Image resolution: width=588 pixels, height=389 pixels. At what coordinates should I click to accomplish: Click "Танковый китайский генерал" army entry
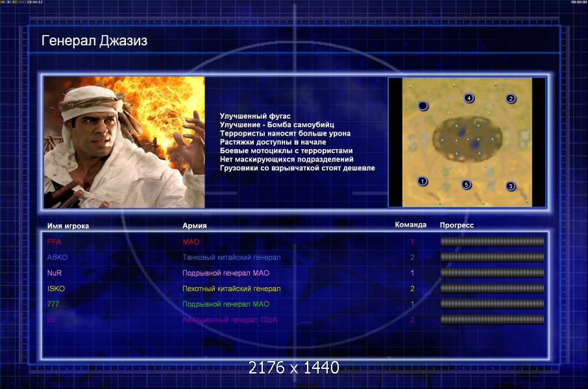[x=232, y=257]
